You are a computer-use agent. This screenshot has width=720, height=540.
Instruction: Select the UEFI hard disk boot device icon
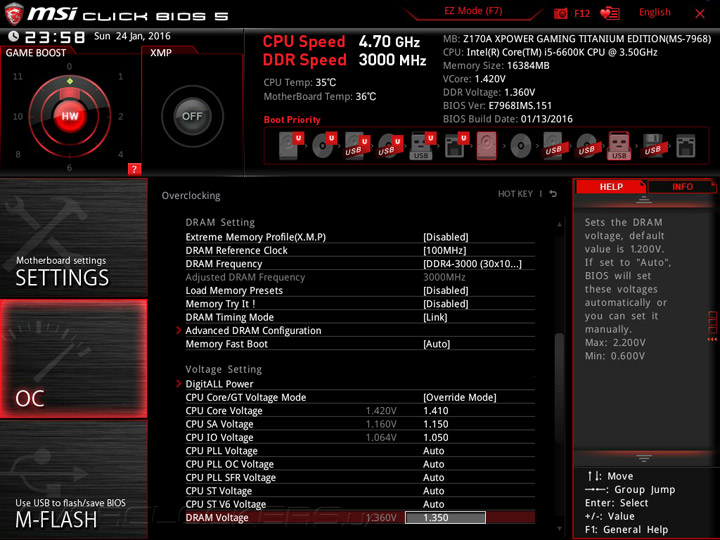point(291,146)
